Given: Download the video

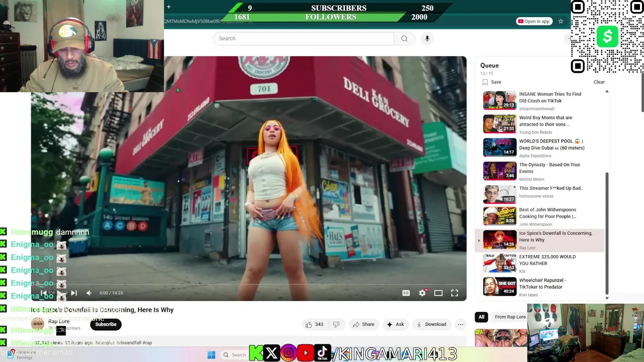Looking at the screenshot, I should (x=431, y=324).
